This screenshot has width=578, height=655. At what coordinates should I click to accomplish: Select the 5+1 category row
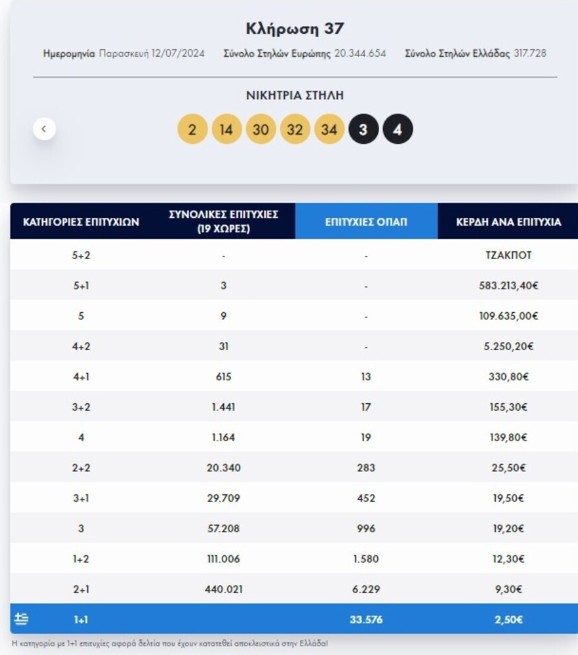coord(294,285)
